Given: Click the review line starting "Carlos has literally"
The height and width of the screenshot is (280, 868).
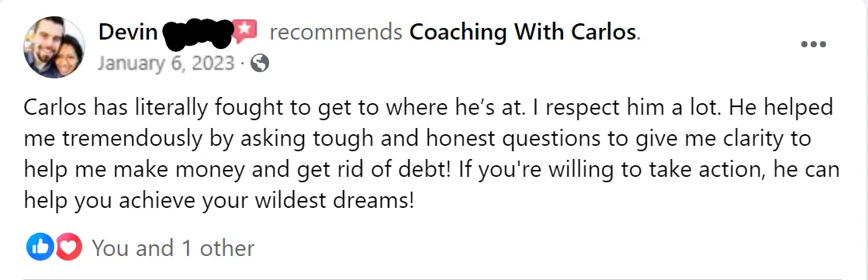Looking at the screenshot, I should [428, 107].
